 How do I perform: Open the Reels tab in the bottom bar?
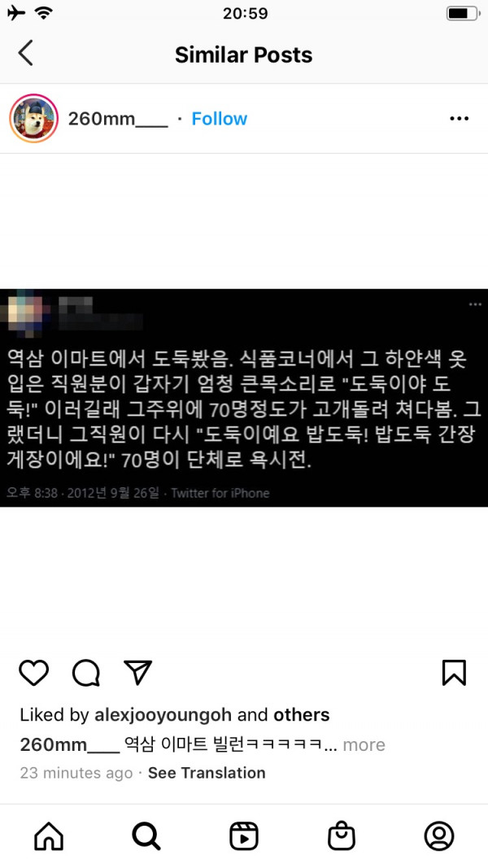(244, 835)
